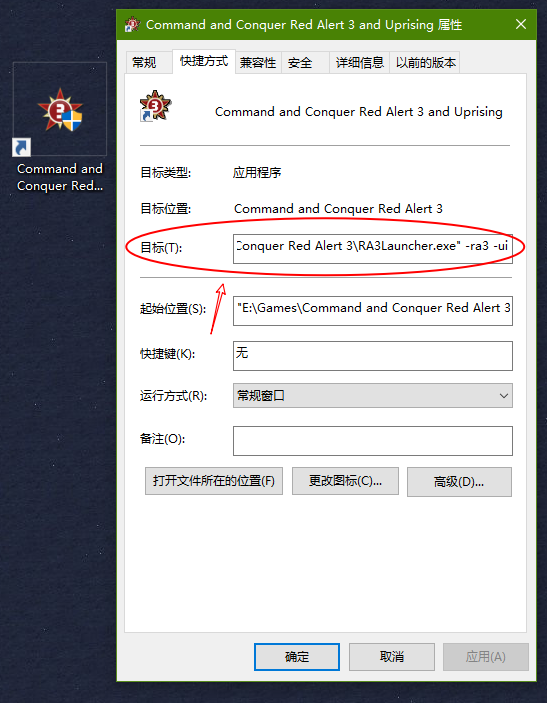Close the properties dialog window
Viewport: 547px width, 703px height.
521,24
